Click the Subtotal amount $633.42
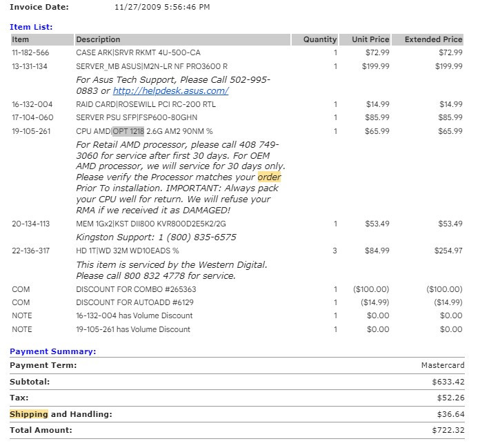The height and width of the screenshot is (448, 480). tap(448, 382)
